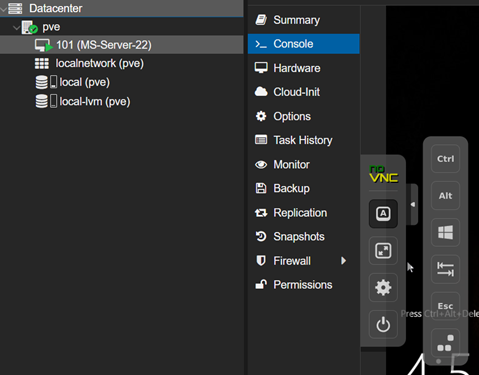This screenshot has width=479, height=375.
Task: Toggle the Windows key in noVNC
Action: (446, 232)
